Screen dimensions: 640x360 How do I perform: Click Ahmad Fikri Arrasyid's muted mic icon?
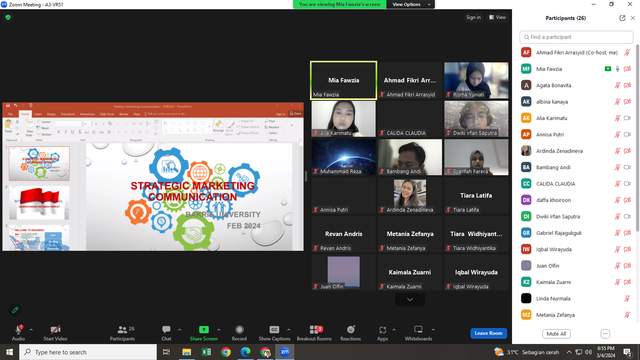click(x=627, y=53)
